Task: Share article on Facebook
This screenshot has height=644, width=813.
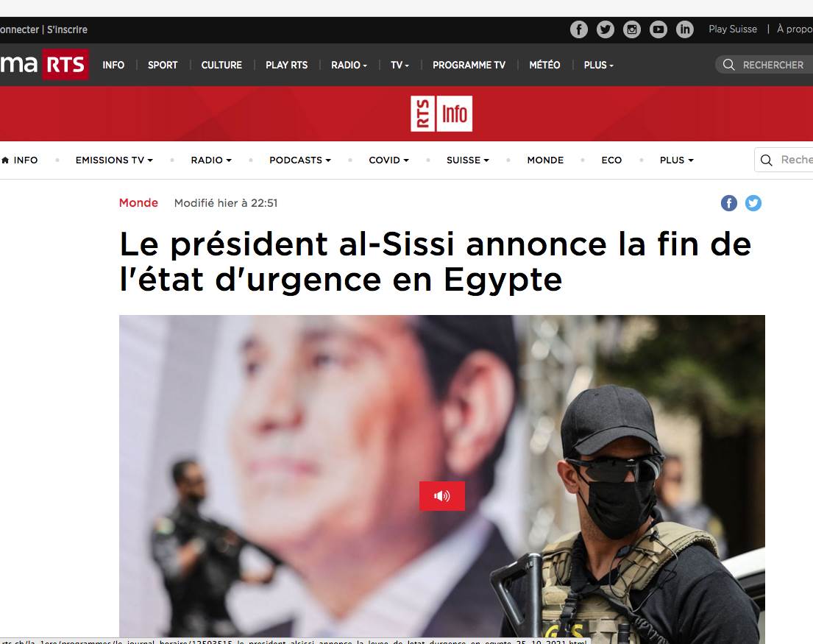Action: 728,203
